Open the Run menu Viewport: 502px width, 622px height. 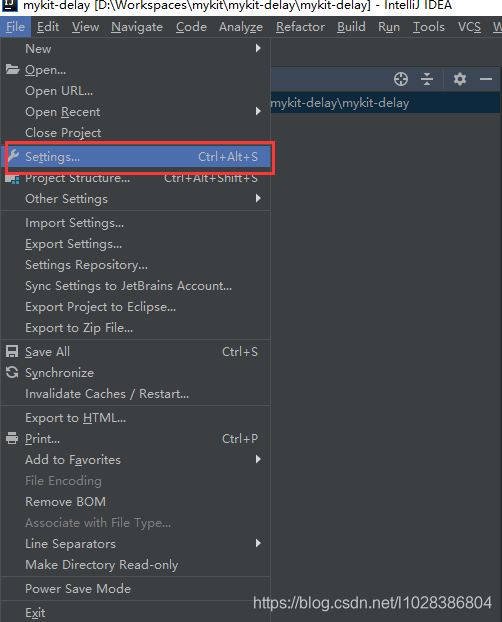tap(389, 27)
